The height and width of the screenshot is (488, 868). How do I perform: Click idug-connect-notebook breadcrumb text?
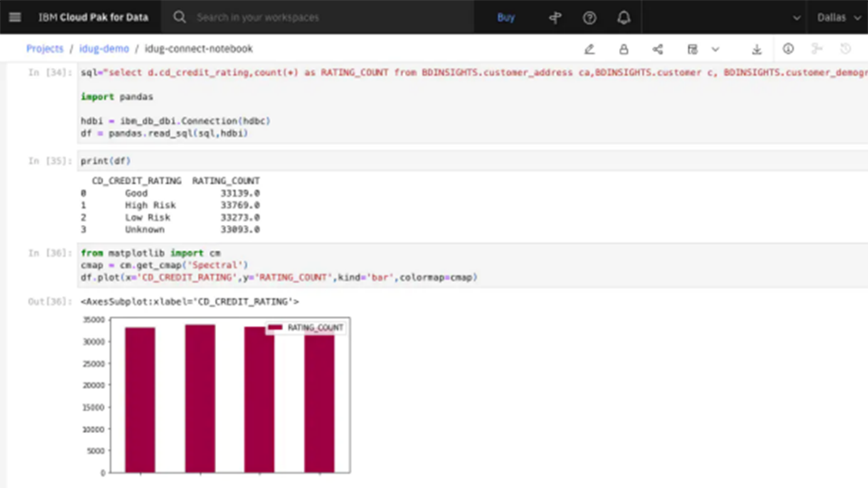(199, 49)
